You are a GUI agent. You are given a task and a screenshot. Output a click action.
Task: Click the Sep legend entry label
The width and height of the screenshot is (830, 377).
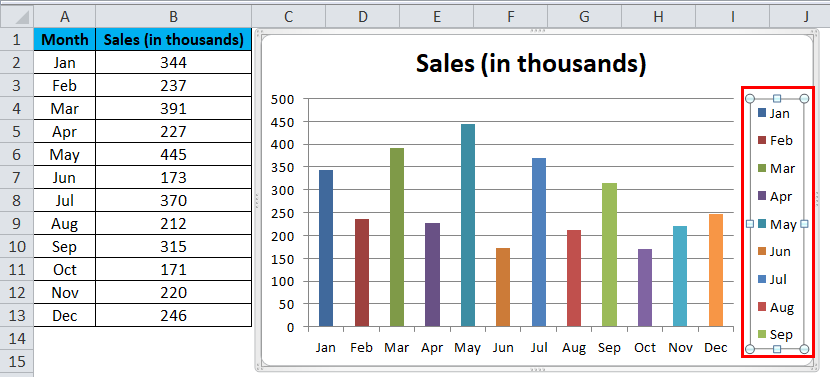(781, 335)
